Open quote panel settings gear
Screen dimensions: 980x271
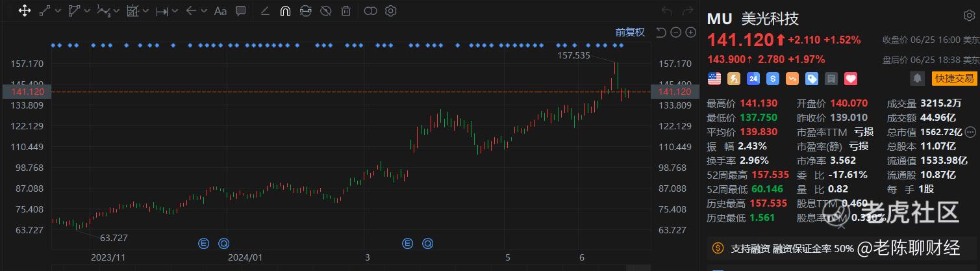click(968, 16)
